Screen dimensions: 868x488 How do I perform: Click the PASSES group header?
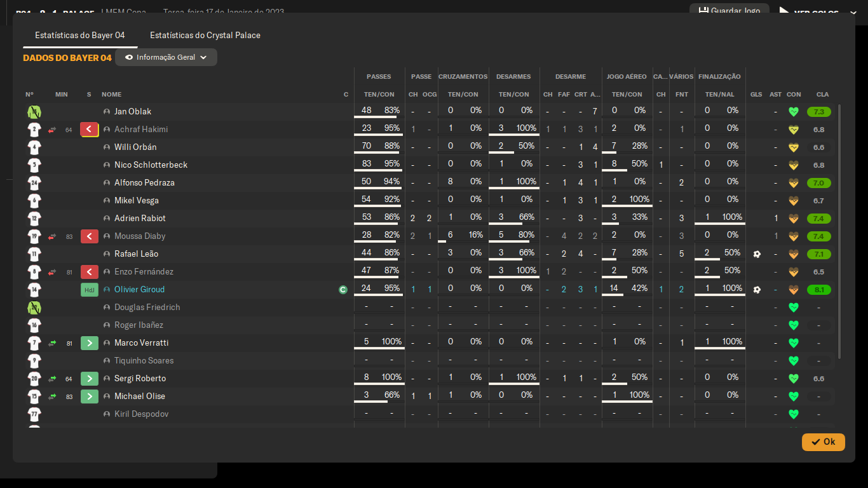[x=379, y=77]
